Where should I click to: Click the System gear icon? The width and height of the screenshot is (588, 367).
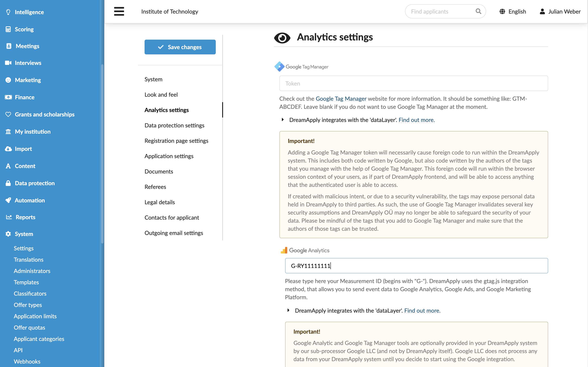tap(8, 234)
